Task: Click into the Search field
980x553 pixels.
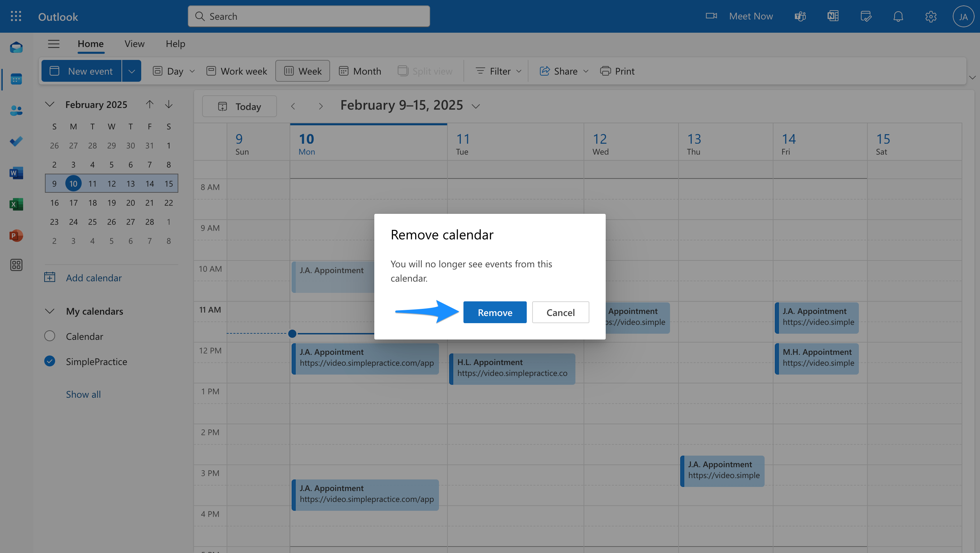Action: [x=309, y=16]
